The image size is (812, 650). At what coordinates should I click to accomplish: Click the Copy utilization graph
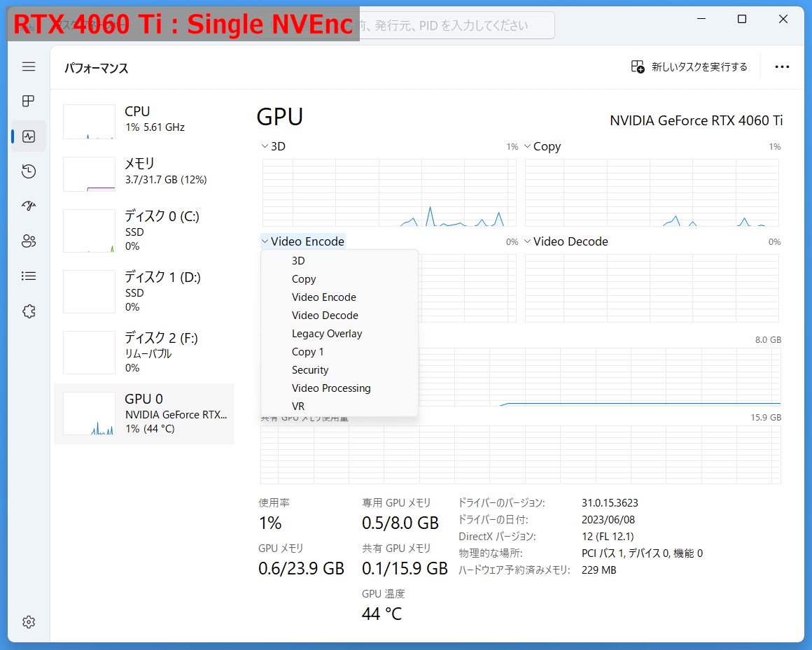click(x=652, y=192)
